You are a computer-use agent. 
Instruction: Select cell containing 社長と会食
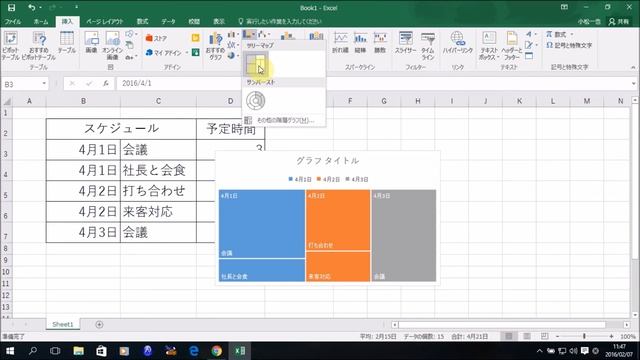[x=158, y=170]
